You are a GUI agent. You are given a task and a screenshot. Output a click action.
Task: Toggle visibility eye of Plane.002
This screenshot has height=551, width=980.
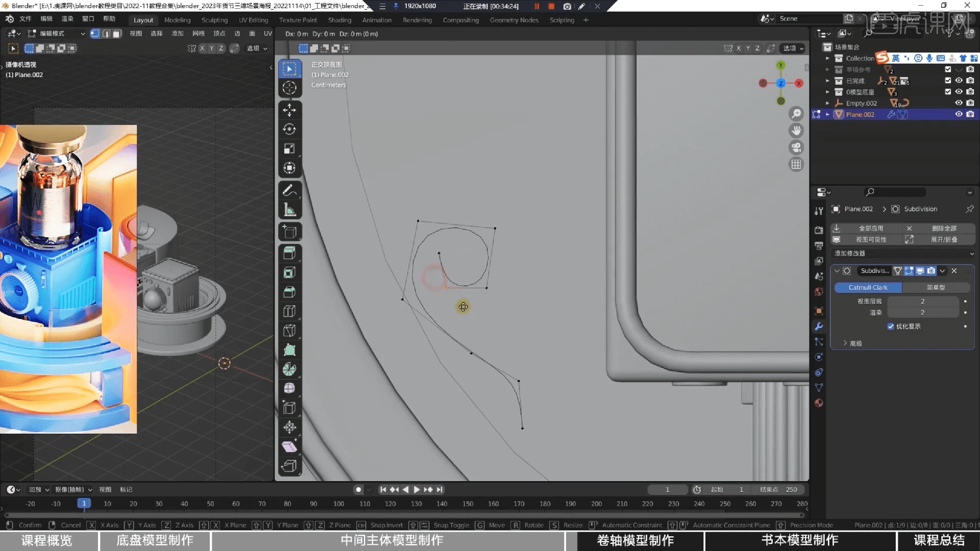[959, 114]
